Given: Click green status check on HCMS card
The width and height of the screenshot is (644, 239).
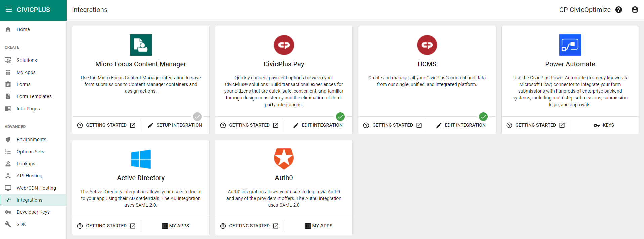Looking at the screenshot, I should click(x=483, y=117).
